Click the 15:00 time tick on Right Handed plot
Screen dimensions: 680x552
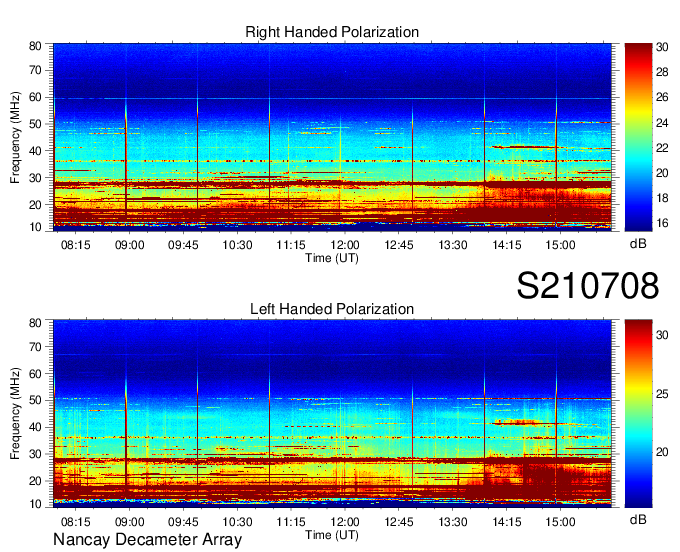[560, 245]
